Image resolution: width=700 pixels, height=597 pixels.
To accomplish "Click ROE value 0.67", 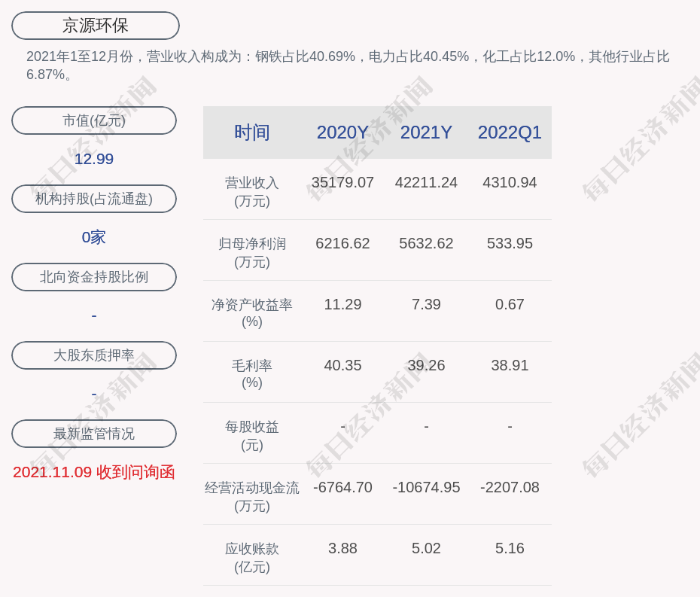I will point(510,305).
